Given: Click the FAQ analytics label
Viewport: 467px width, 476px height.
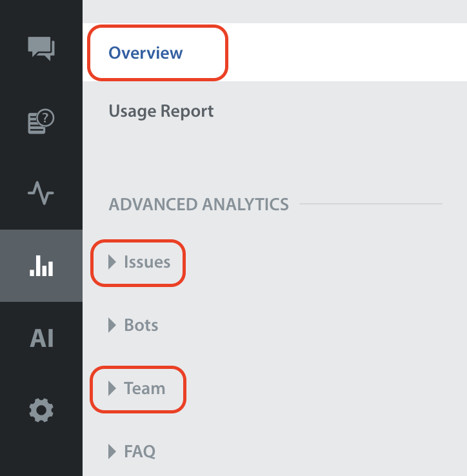Looking at the screenshot, I should pyautogui.click(x=140, y=451).
